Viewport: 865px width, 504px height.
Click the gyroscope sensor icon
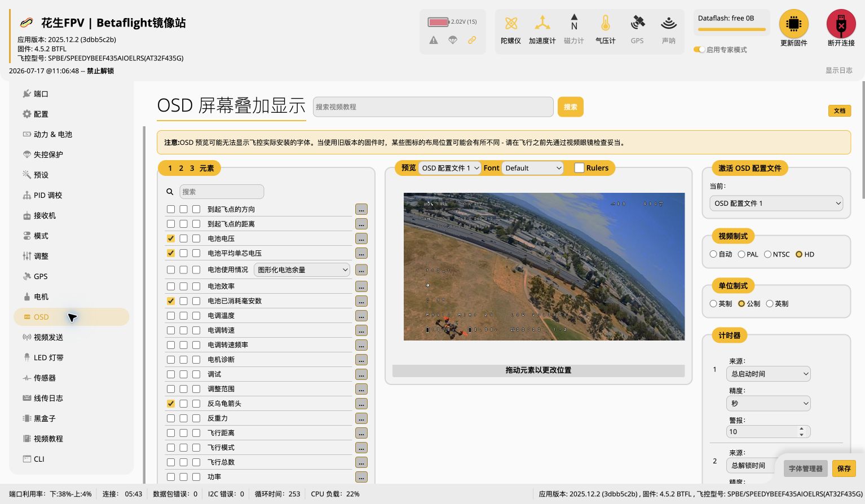[x=511, y=24]
